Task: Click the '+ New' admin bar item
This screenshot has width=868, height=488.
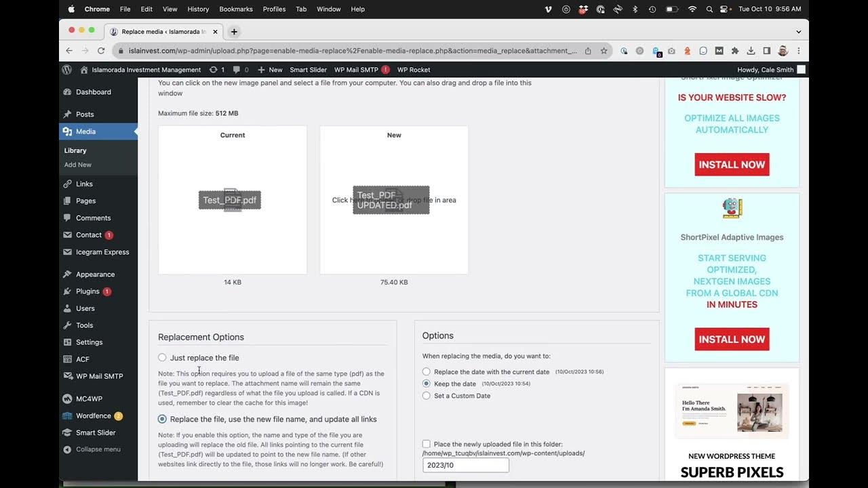Action: coord(270,70)
